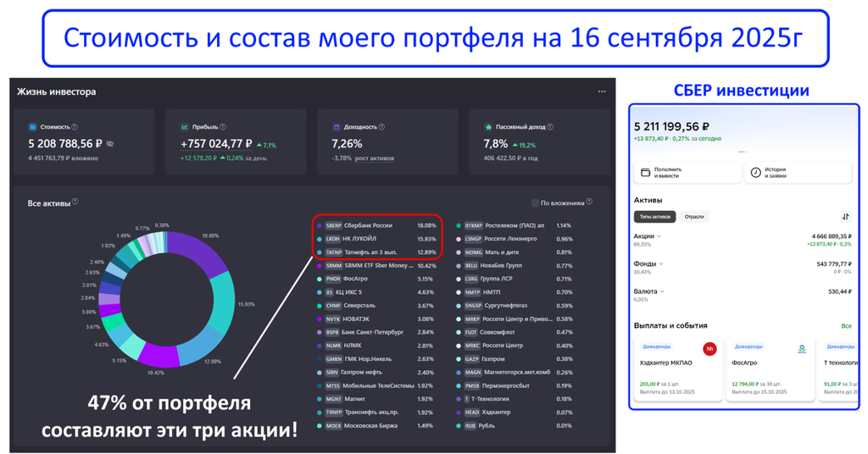Click the Хэдхантер hh logo icon
The height and width of the screenshot is (454, 868).
pyautogui.click(x=709, y=349)
